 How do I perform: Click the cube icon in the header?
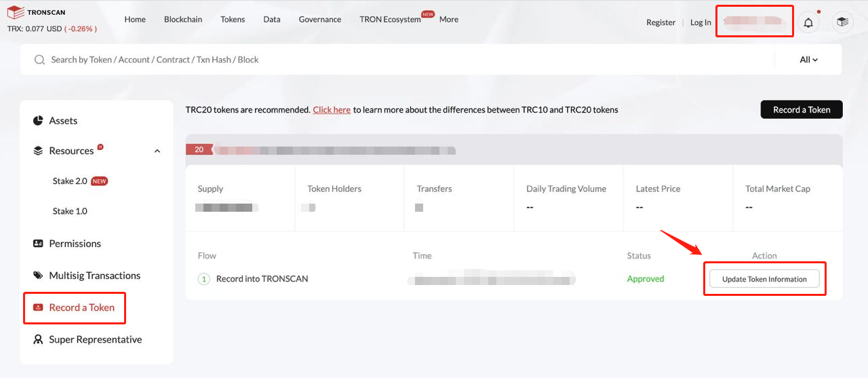(x=842, y=22)
